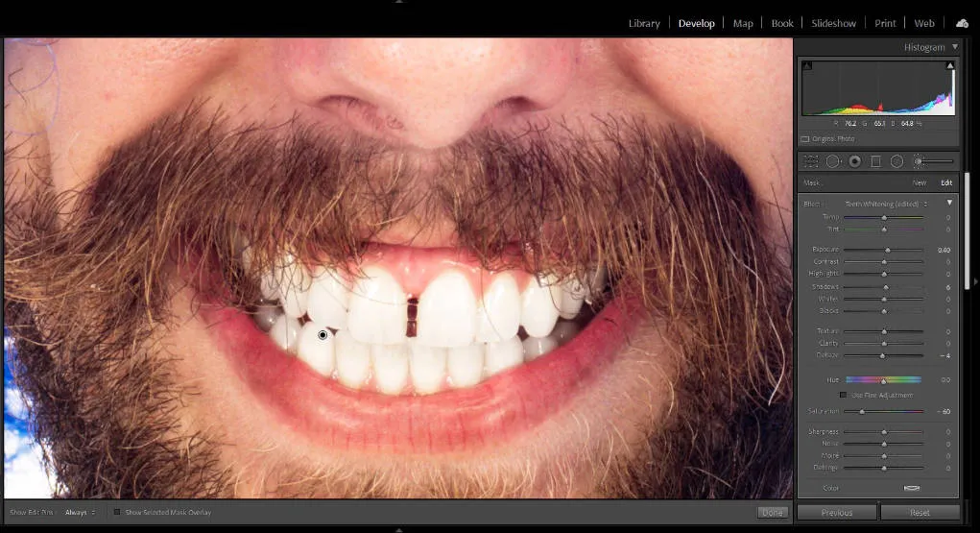Collapse the Histogram panel

[954, 47]
